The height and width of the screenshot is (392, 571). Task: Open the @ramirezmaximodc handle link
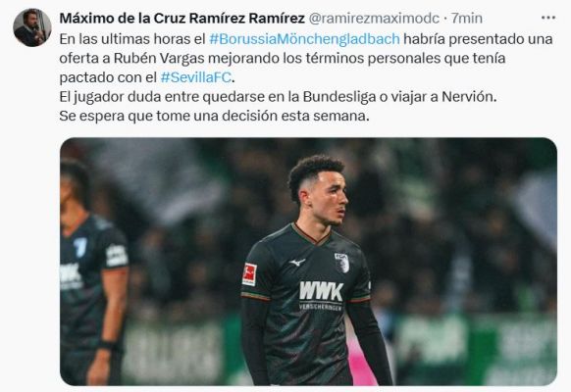point(374,19)
